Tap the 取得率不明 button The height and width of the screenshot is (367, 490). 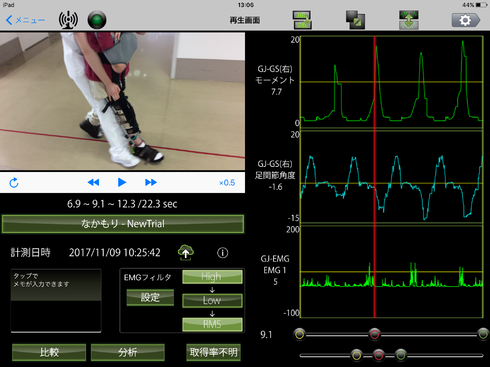[x=213, y=352]
